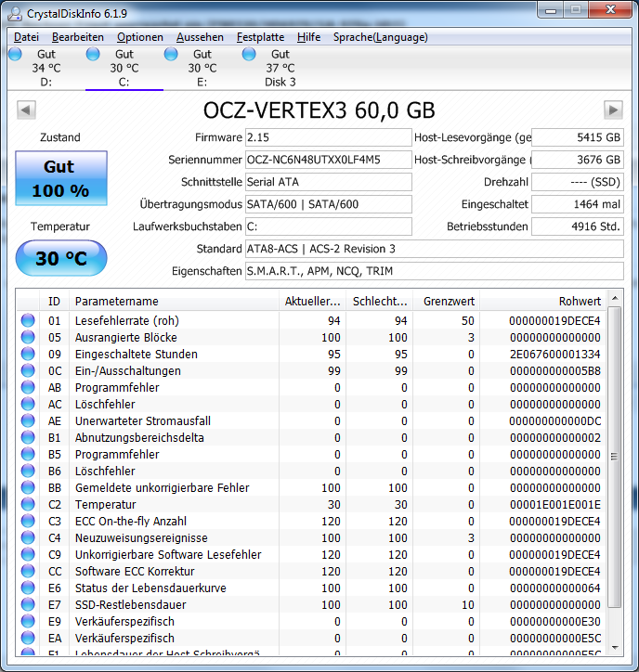This screenshot has height=672, width=639.
Task: Click scrollbar down arrow in SMART list
Action: click(615, 648)
